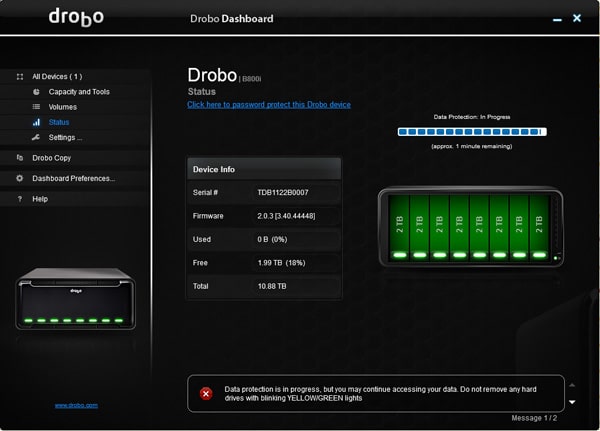600x431 pixels.
Task: Click the Status bar-chart icon
Action: click(x=36, y=122)
